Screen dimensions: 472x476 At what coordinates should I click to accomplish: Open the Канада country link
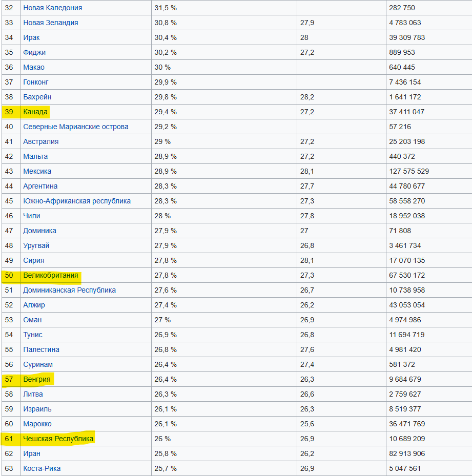click(x=35, y=112)
